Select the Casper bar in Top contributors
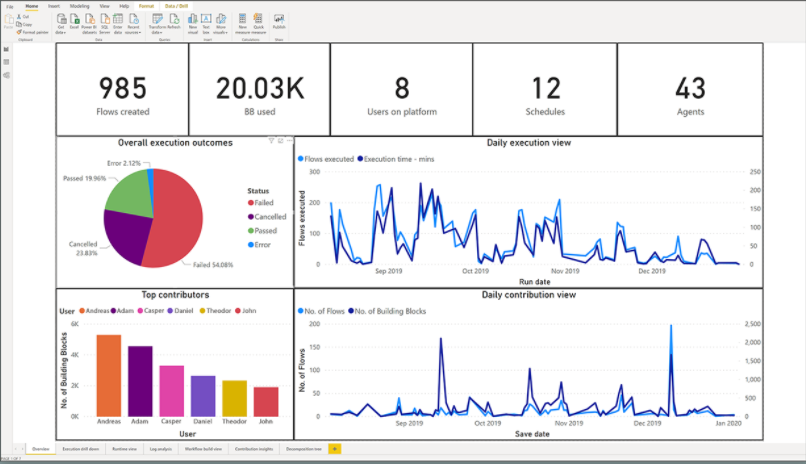Image resolution: width=806 pixels, height=464 pixels. click(172, 391)
